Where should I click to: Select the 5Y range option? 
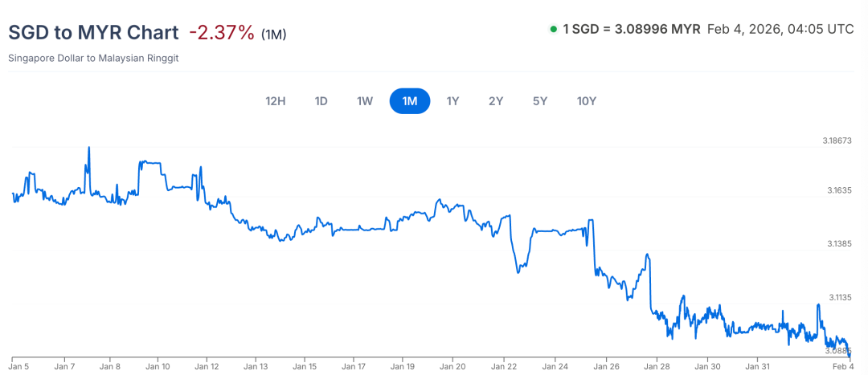click(x=540, y=101)
